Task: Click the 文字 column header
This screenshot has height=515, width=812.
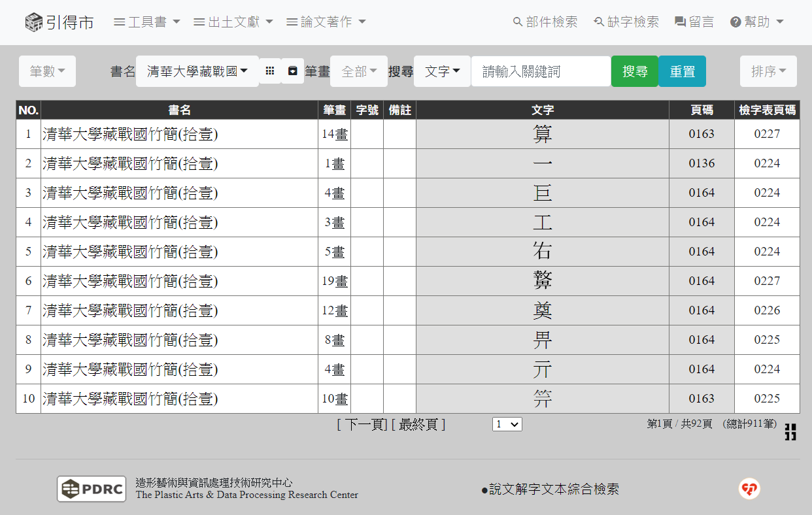Action: pos(543,110)
